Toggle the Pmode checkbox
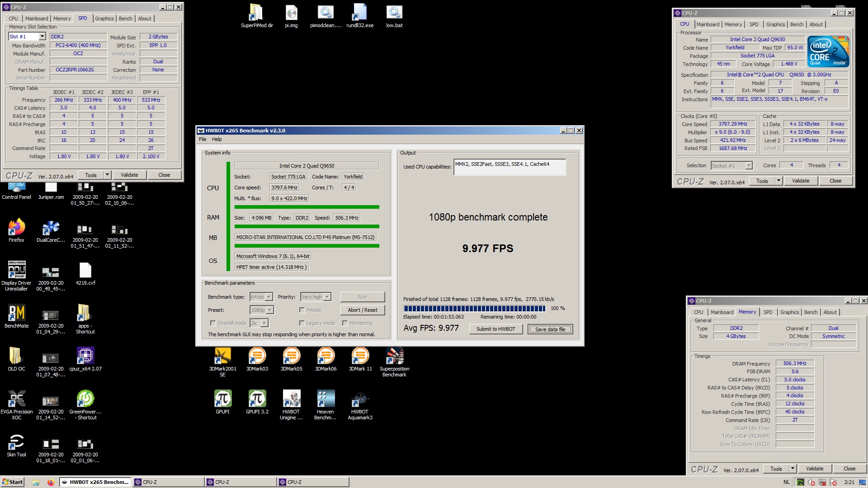 [x=302, y=310]
